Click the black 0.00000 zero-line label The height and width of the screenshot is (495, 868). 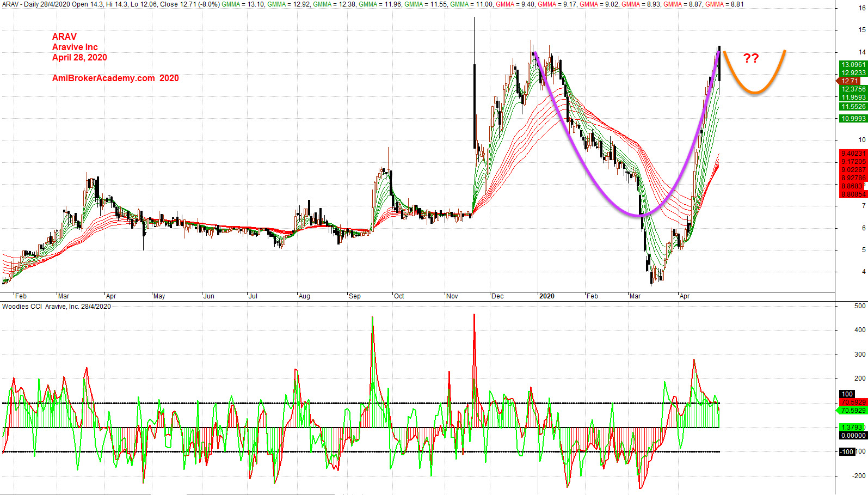[x=853, y=436]
